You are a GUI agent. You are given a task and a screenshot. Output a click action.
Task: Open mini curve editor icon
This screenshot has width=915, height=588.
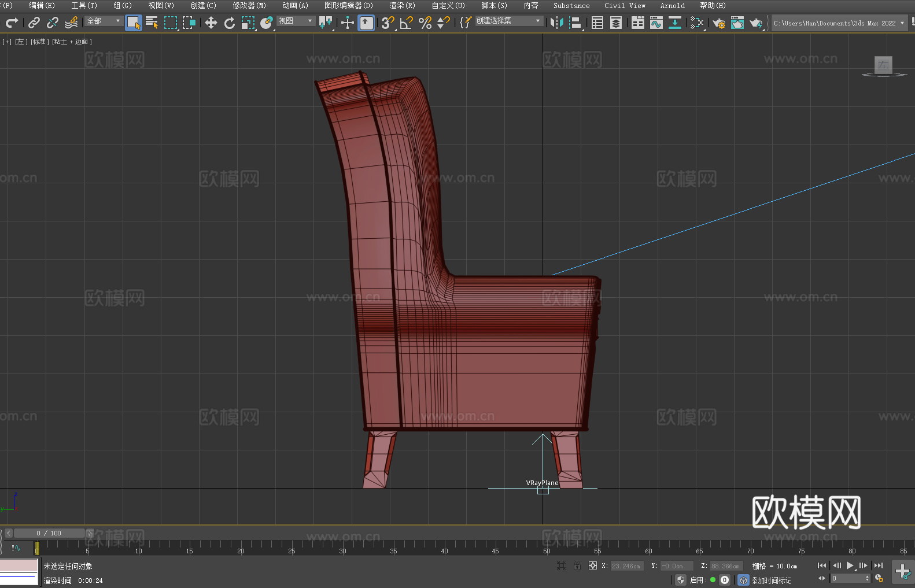point(16,548)
